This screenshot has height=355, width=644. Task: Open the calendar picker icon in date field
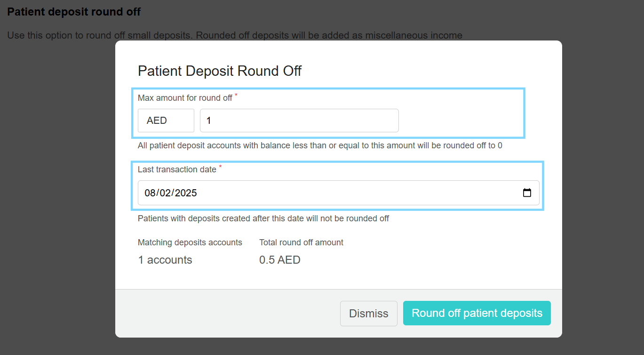click(527, 193)
